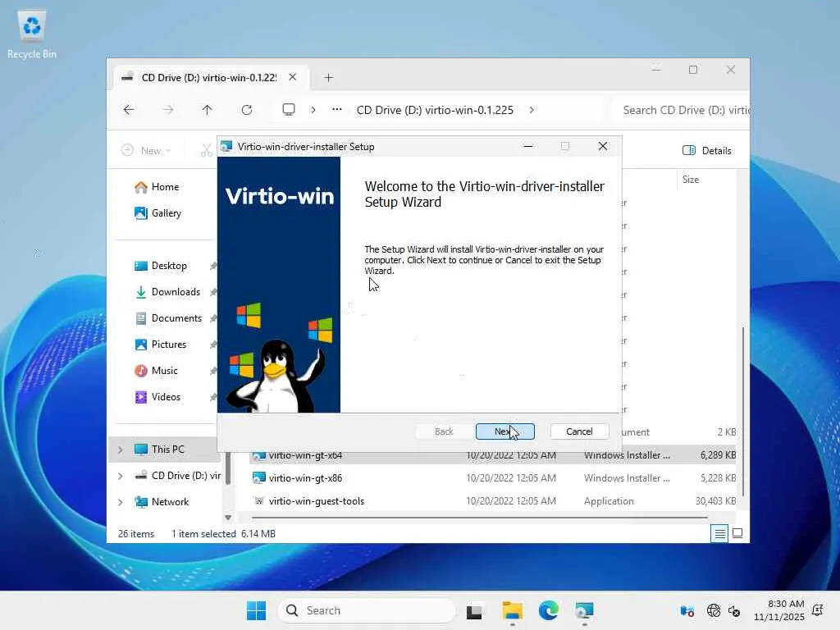Click the pin icon beside Desktop
The height and width of the screenshot is (630, 840).
(213, 266)
